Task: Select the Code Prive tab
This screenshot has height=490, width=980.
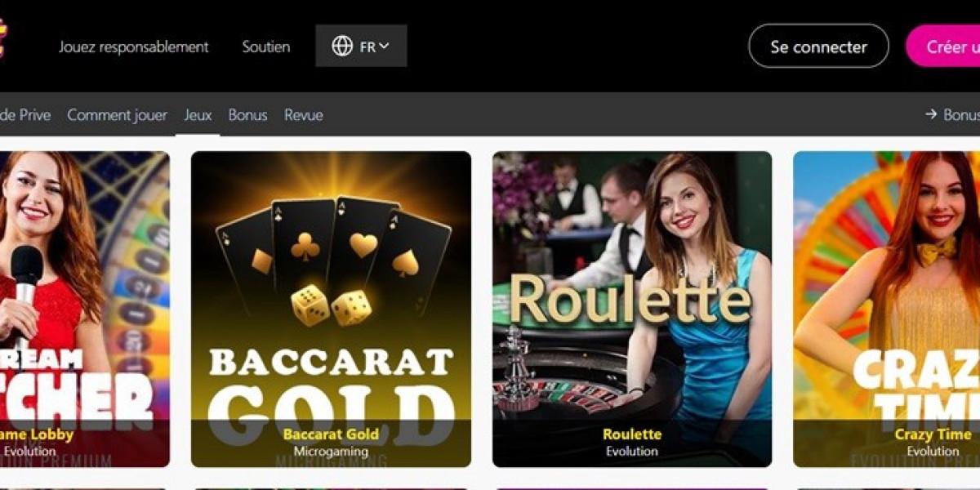Action: coord(25,115)
